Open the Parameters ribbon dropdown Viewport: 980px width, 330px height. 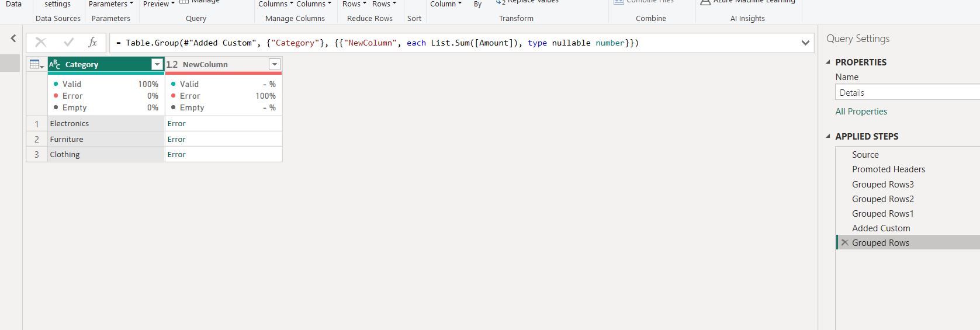pyautogui.click(x=111, y=4)
